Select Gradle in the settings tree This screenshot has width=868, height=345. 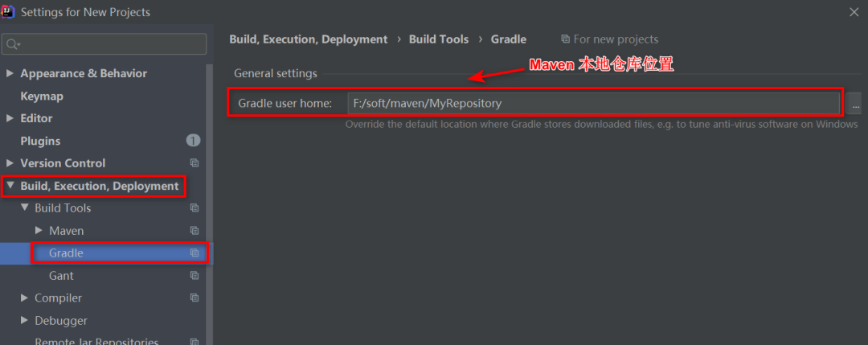(66, 253)
